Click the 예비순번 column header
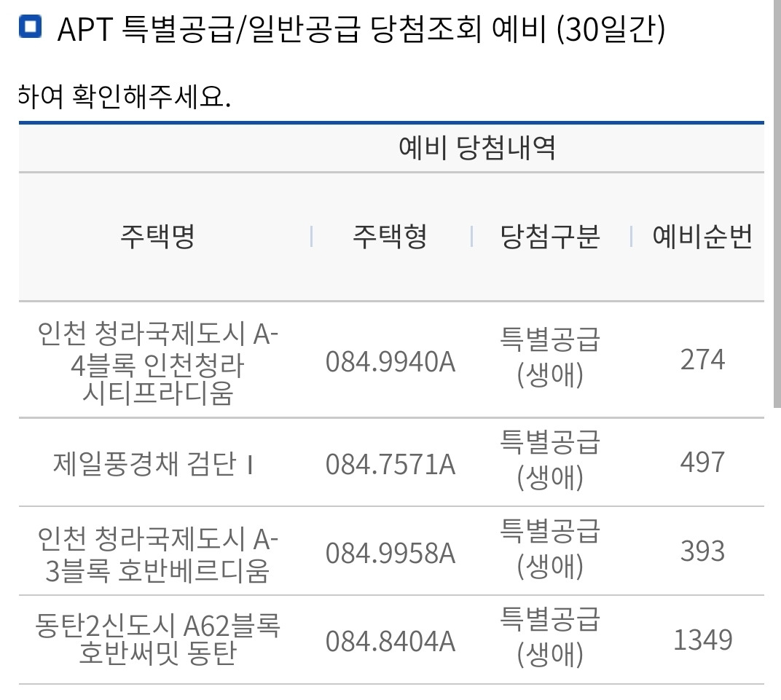781x700 pixels. pos(702,237)
